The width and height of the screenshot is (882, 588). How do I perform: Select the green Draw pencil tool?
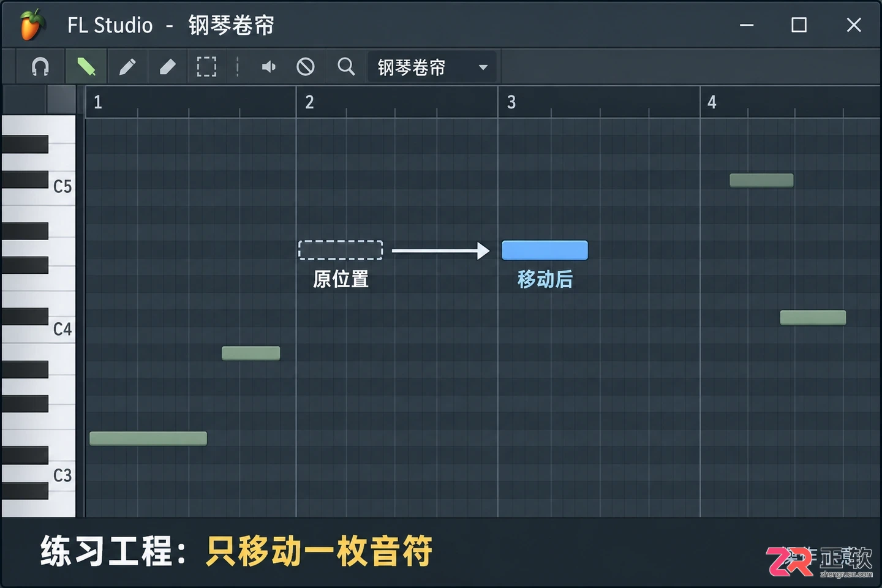coord(86,66)
